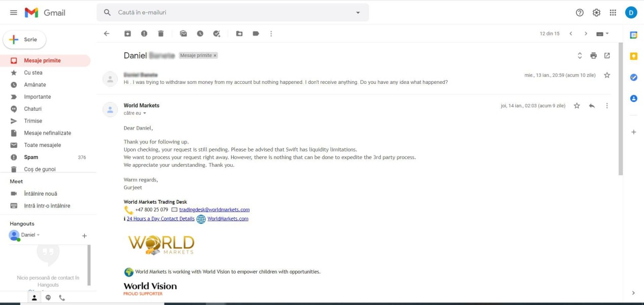This screenshot has height=305, width=644.
Task: Print all messages in conversation
Action: pos(593,55)
